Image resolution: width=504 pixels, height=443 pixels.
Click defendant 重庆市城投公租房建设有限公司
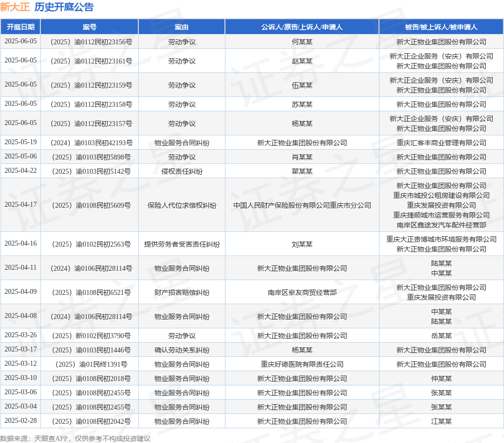[x=441, y=195]
